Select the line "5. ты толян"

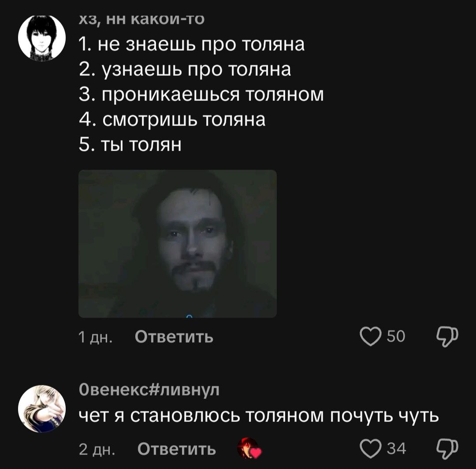point(130,145)
